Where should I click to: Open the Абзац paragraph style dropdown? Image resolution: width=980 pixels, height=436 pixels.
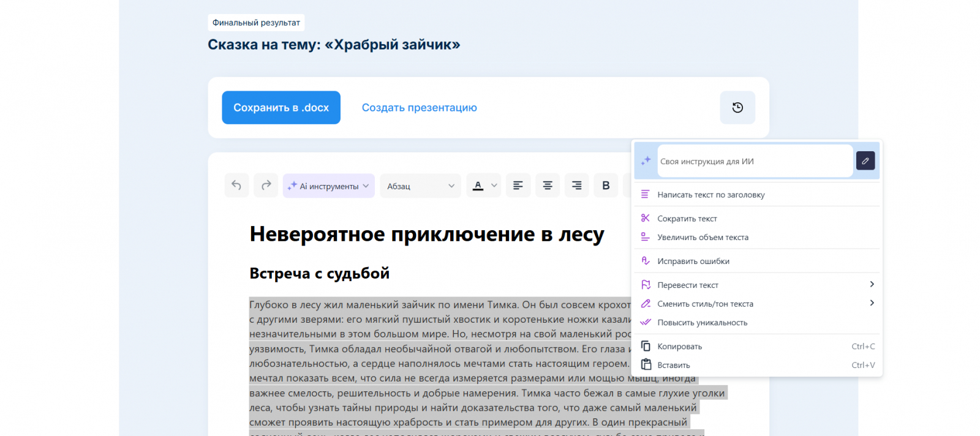(420, 186)
